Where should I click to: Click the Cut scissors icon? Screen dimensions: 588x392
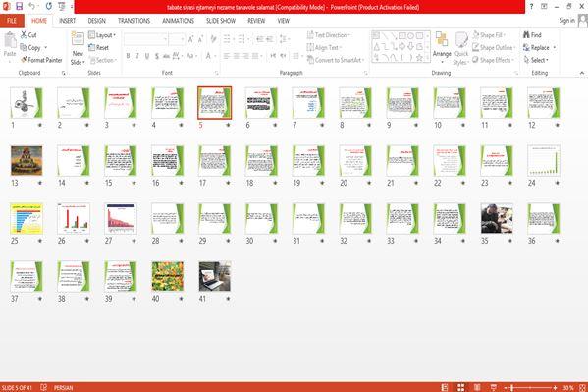pos(24,35)
